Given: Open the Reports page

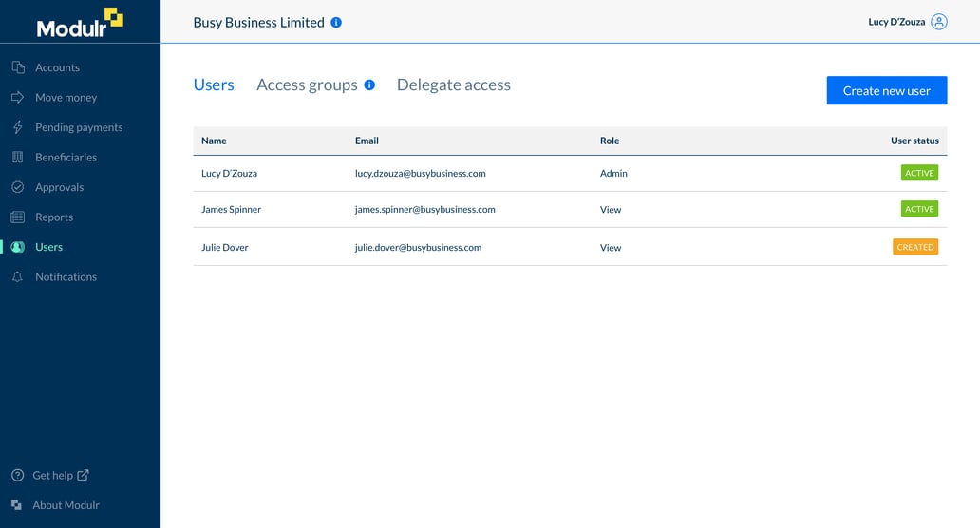Looking at the screenshot, I should (54, 217).
